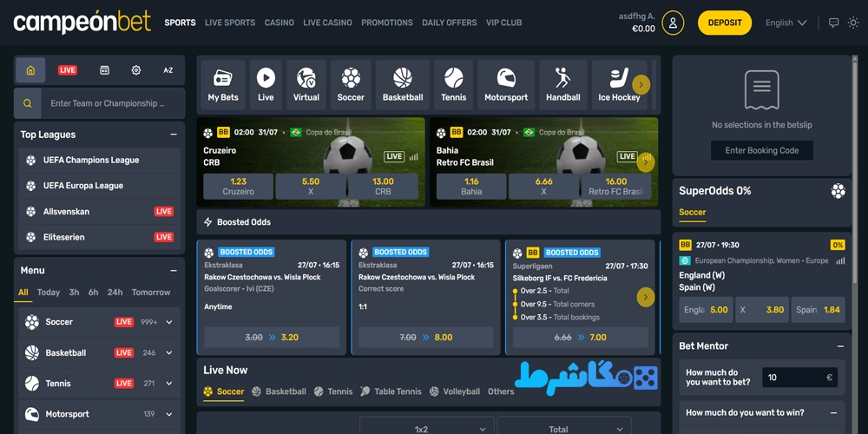Open the Total market dropdown
This screenshot has width=868, height=434.
[564, 428]
